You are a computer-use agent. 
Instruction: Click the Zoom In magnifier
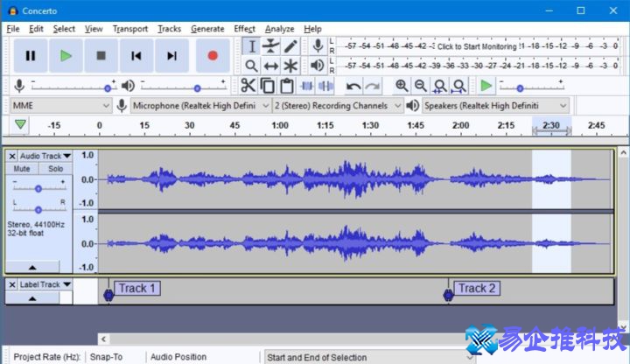point(402,85)
